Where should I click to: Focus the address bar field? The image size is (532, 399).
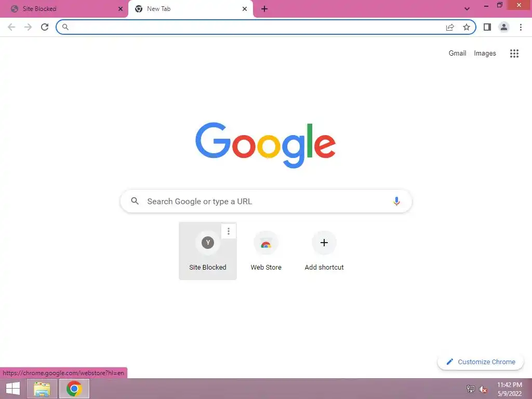pos(265,27)
